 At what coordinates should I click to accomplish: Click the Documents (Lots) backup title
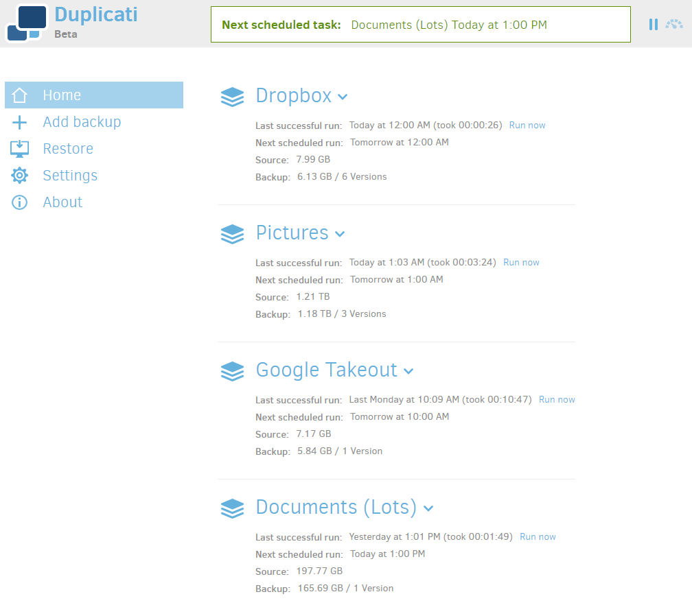click(x=336, y=508)
